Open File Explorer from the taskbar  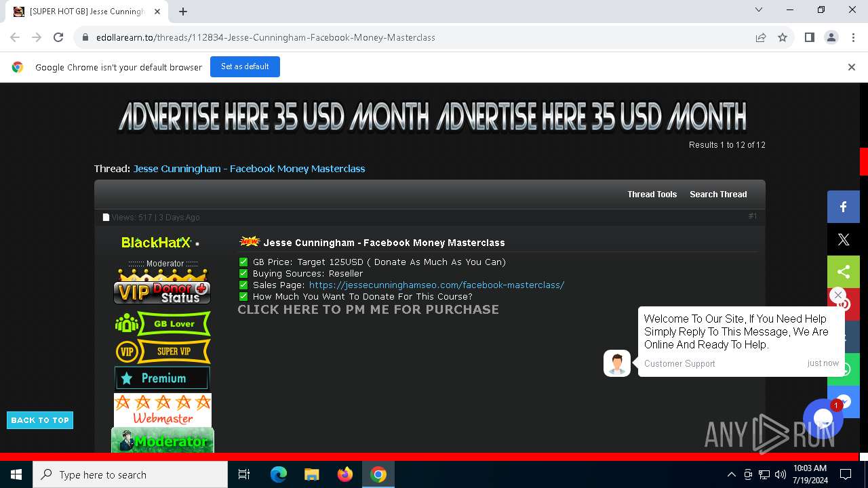tap(311, 474)
